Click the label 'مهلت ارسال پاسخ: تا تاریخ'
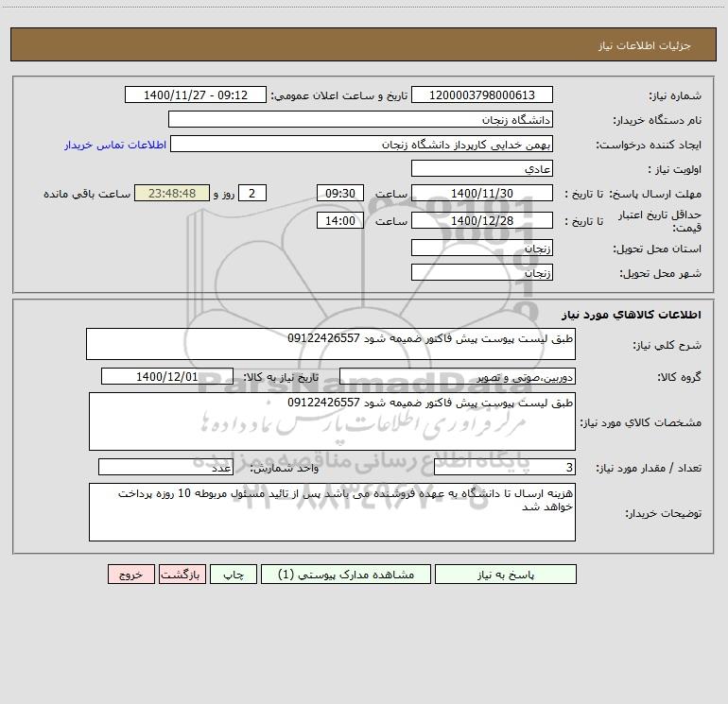728x704 pixels. pos(633,194)
